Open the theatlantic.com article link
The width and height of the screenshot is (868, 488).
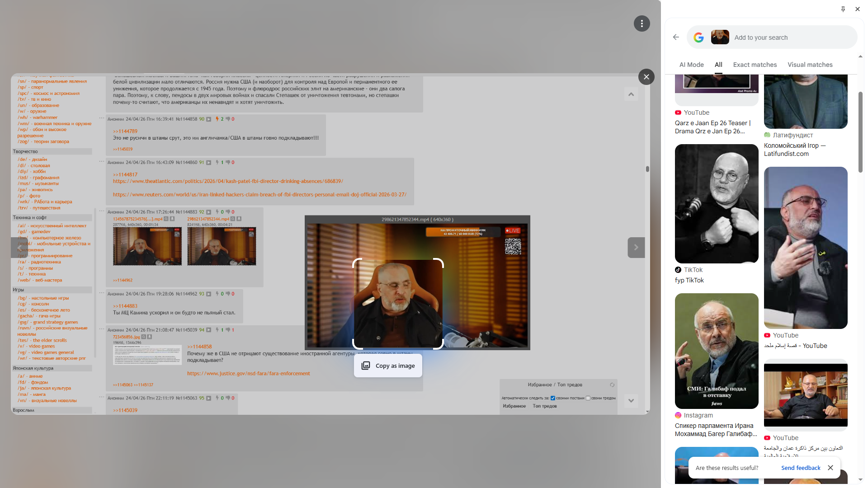pos(228,181)
